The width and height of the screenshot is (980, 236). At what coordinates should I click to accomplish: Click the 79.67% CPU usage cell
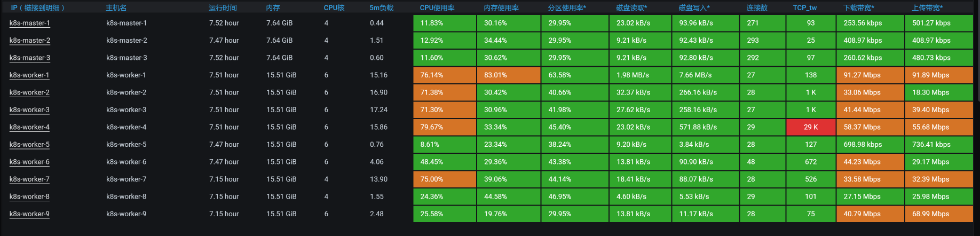pyautogui.click(x=444, y=127)
